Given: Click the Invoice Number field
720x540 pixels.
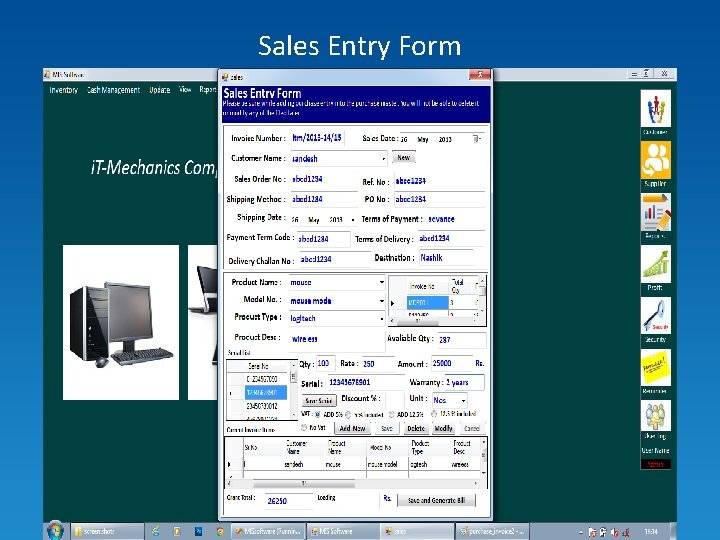Looking at the screenshot, I should point(317,138).
